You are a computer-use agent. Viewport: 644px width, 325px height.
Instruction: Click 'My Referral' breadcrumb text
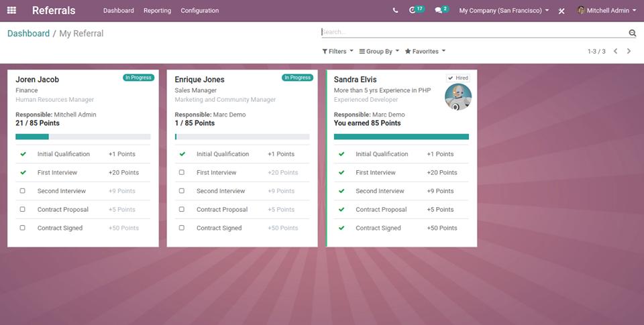click(x=81, y=34)
